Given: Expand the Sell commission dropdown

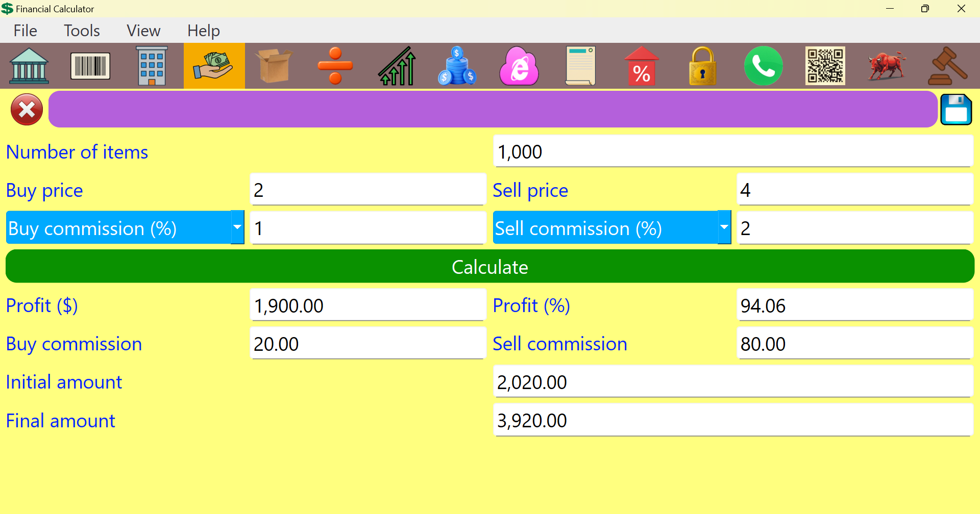Looking at the screenshot, I should tap(724, 227).
